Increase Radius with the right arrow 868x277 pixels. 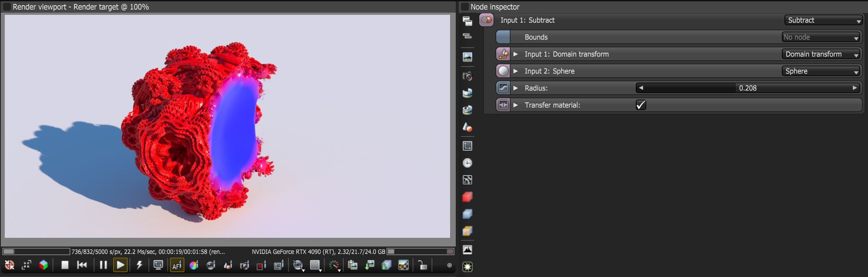tap(855, 88)
